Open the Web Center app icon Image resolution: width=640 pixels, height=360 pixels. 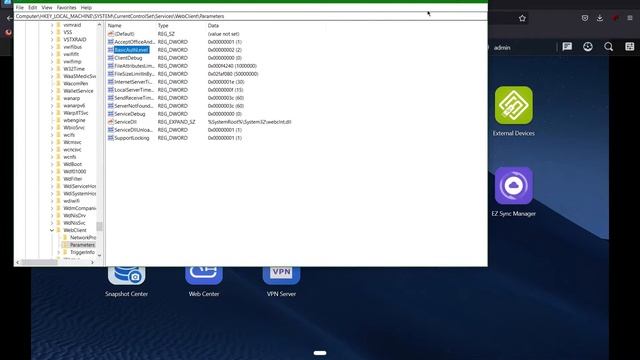click(204, 276)
